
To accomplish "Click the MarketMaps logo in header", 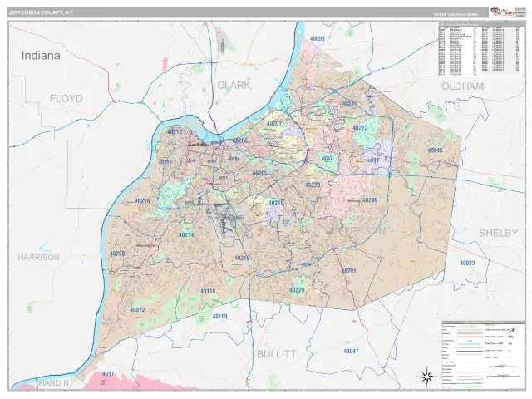I will point(502,12).
